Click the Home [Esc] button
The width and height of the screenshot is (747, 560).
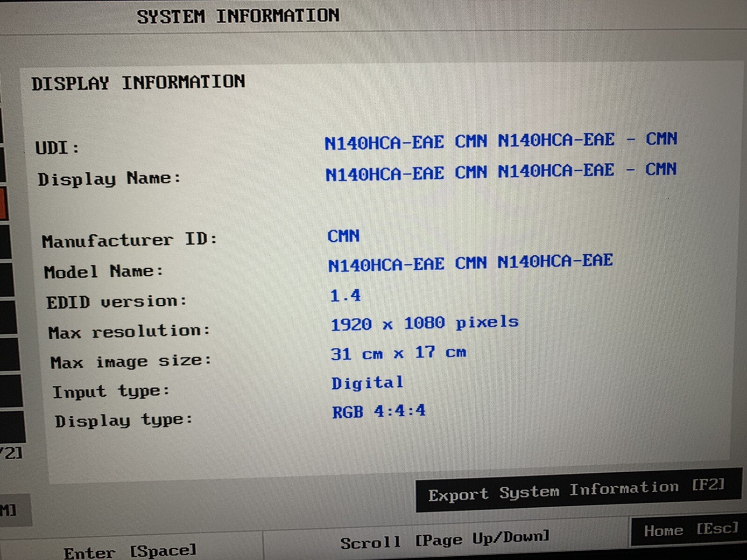[691, 530]
